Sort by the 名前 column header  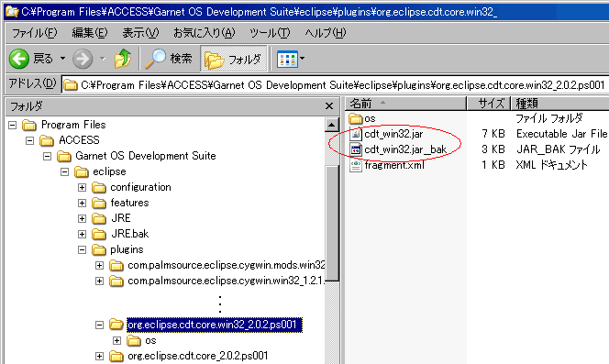(x=405, y=104)
